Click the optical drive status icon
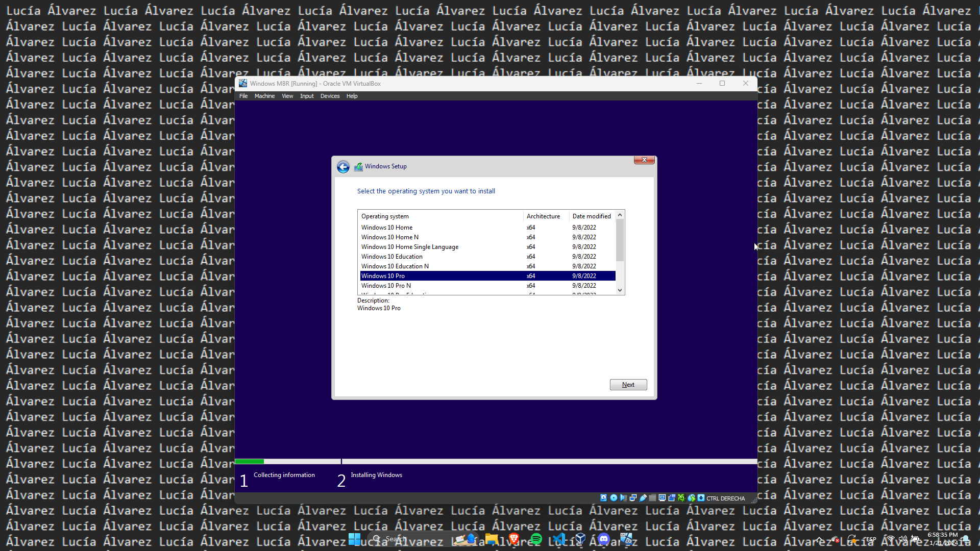This screenshot has height=551, width=980. (x=614, y=498)
